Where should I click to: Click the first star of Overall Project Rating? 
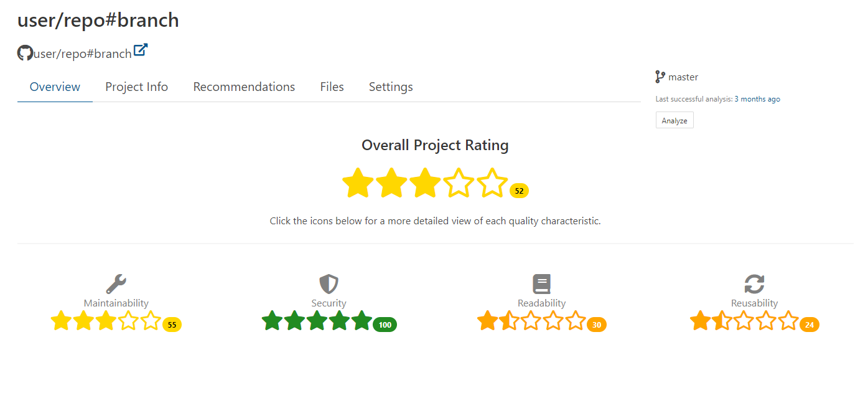(358, 183)
